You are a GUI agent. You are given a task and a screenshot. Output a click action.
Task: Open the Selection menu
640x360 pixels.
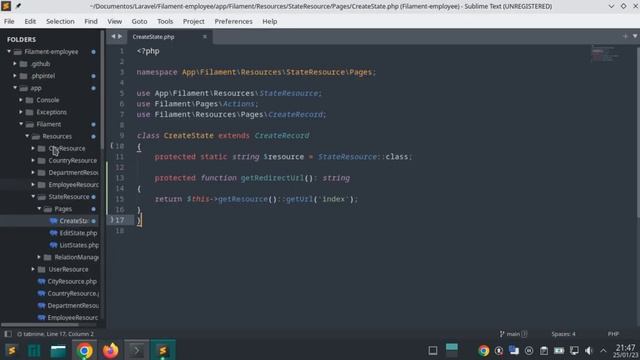[60, 21]
